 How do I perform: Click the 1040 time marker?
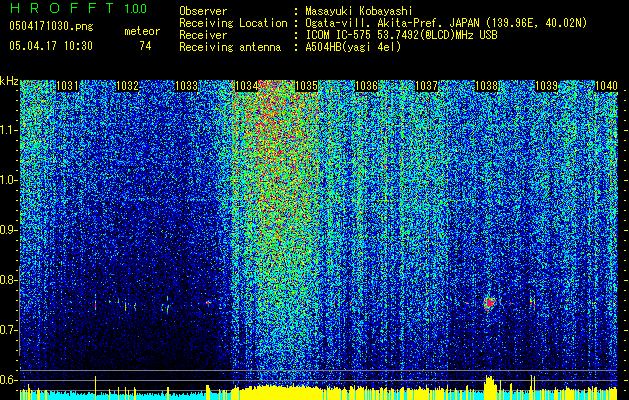(606, 86)
